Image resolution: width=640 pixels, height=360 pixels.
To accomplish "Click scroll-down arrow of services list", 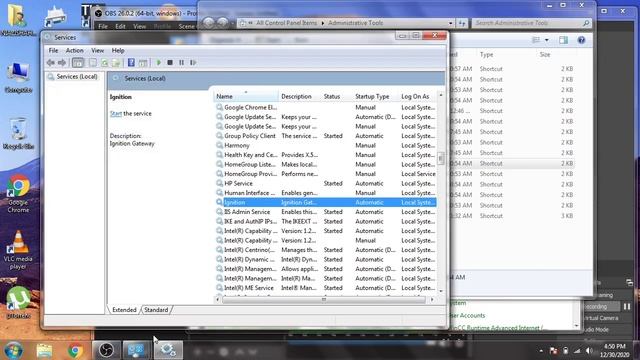I will [441, 291].
